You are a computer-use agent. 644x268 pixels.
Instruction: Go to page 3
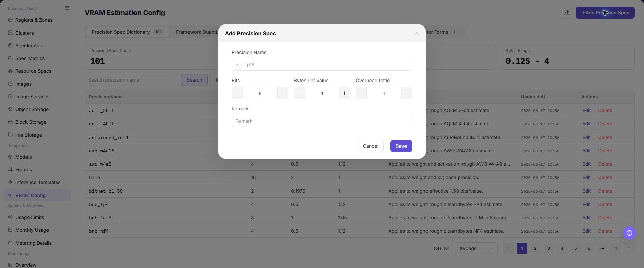(549, 248)
